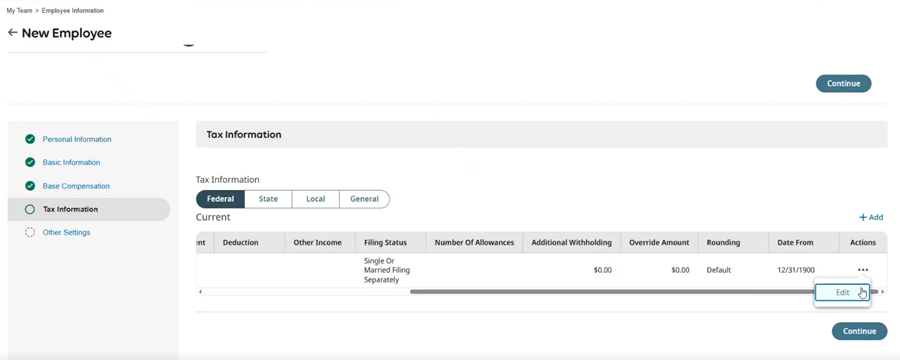Select Edit from the actions popup
This screenshot has height=360, width=900.
(x=842, y=292)
